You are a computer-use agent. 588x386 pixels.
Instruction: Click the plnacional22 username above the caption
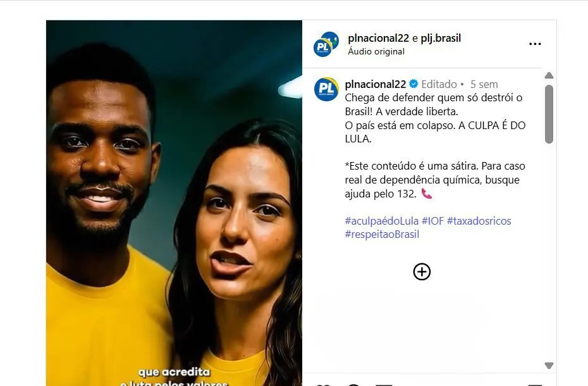[x=376, y=84]
